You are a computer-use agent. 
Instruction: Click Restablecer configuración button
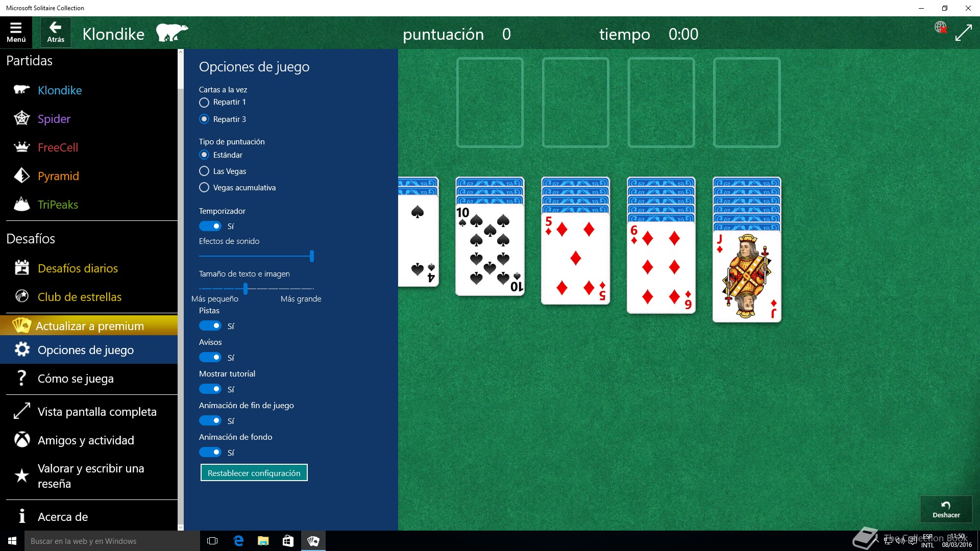tap(254, 472)
